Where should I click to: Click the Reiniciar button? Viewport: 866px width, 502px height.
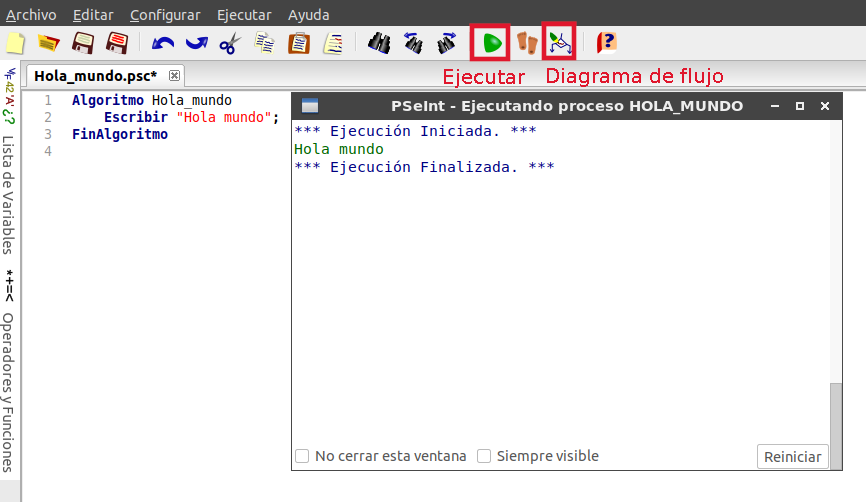coord(793,457)
